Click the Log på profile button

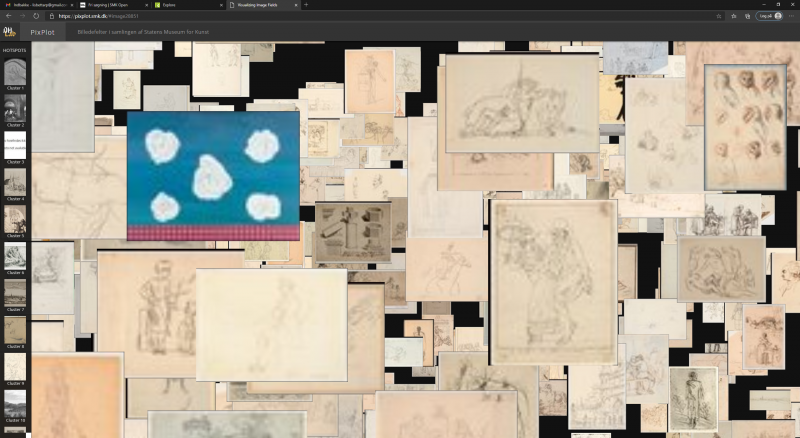tap(770, 16)
